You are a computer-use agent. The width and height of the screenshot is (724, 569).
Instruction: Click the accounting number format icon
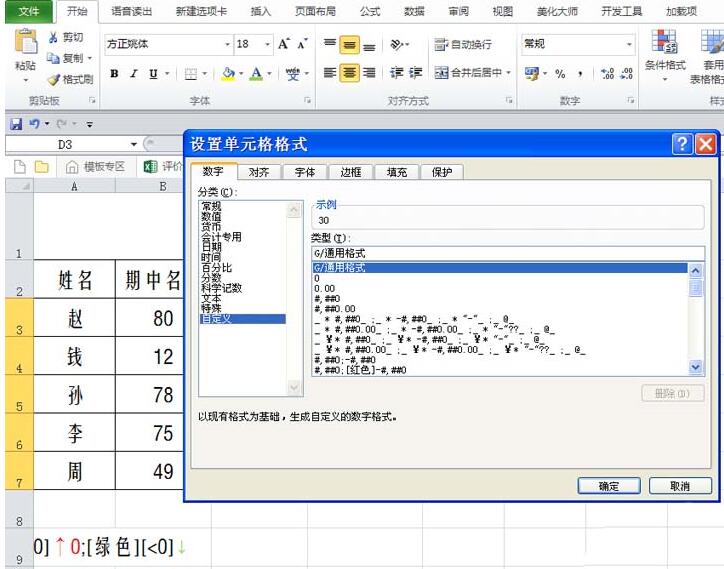[532, 73]
